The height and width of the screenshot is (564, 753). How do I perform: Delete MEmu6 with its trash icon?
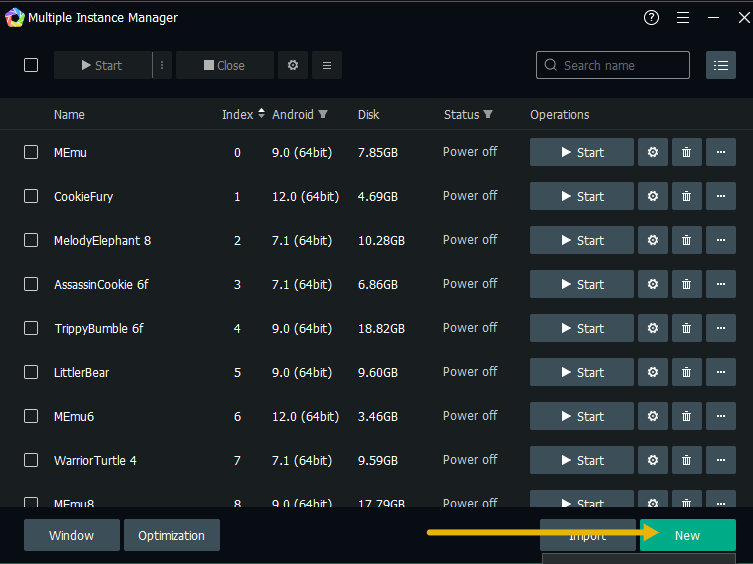[x=687, y=416]
